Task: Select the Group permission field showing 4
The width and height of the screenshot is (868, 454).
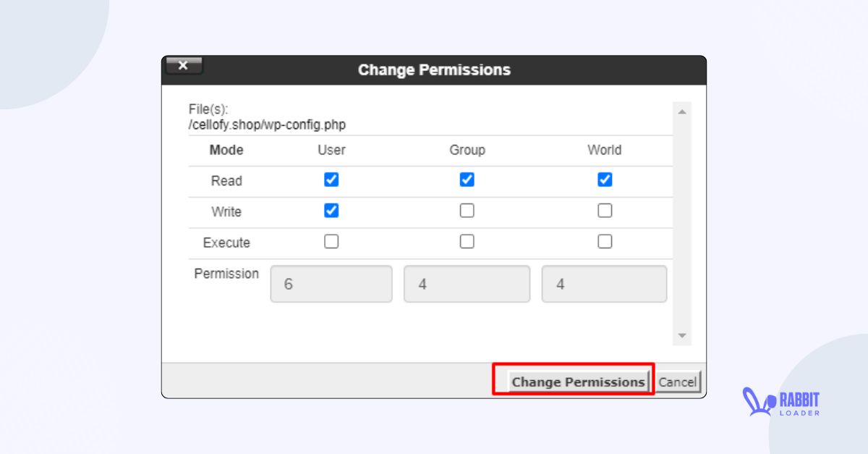Action: (467, 284)
